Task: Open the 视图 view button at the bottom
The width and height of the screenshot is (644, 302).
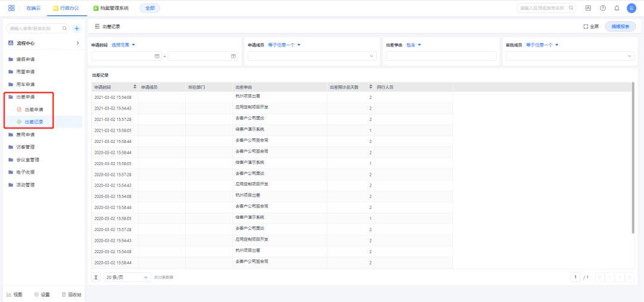Action: [x=14, y=294]
